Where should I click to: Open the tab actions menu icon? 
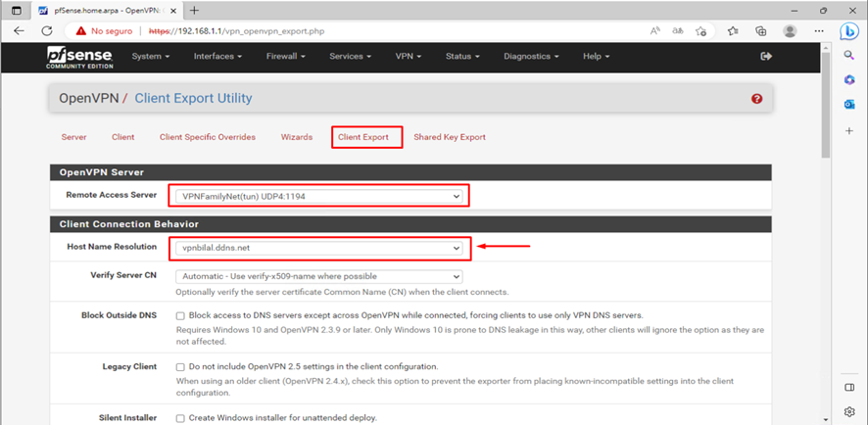pos(17,11)
